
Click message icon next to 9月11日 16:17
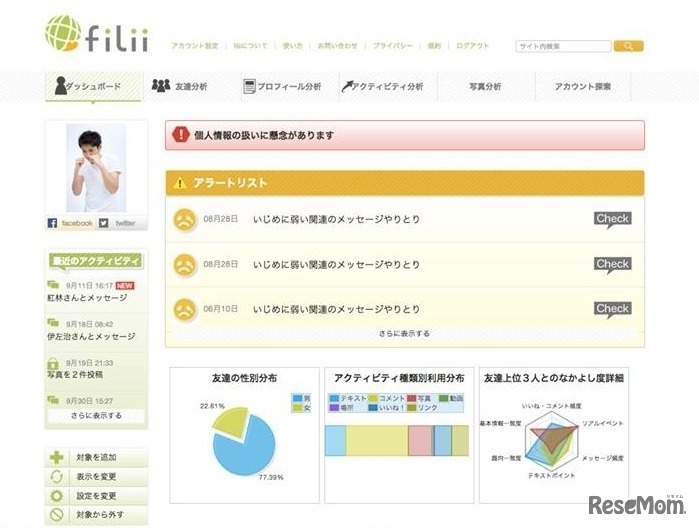[53, 285]
